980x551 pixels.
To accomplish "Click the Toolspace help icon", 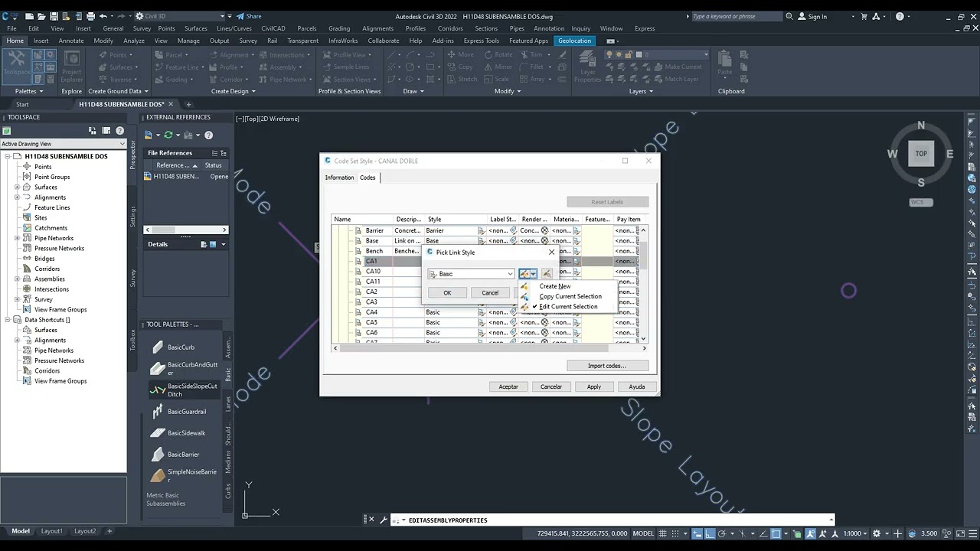I will (119, 131).
